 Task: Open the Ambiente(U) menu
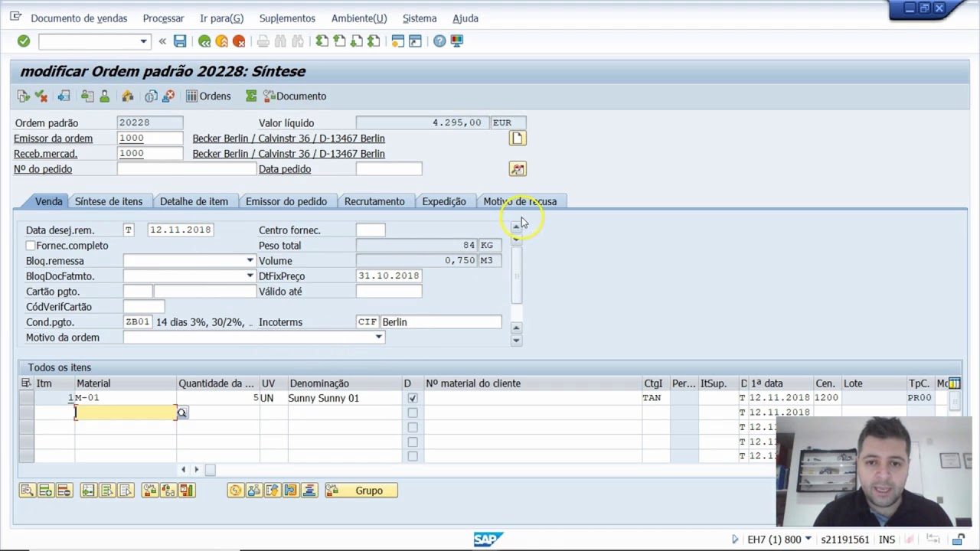tap(359, 18)
